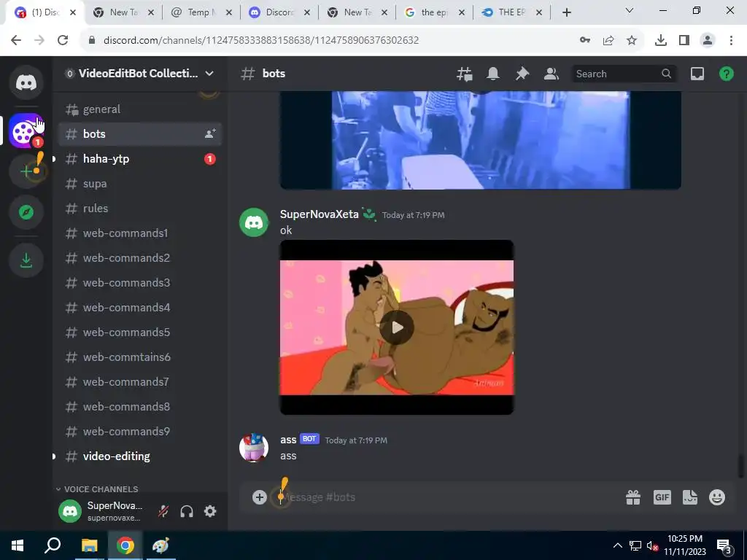Open the tab search chevron in Chrome
The height and width of the screenshot is (560, 747).
pos(630,10)
